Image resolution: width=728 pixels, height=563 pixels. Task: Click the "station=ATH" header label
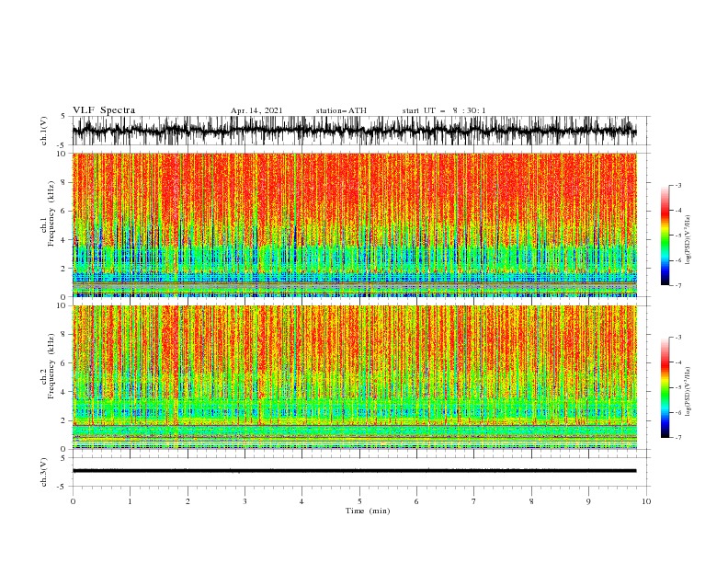click(341, 110)
